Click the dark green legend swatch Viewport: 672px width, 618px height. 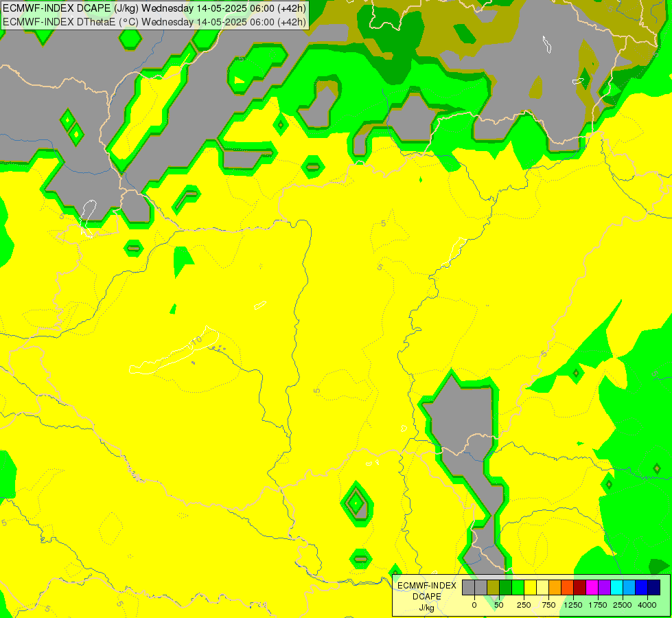pos(506,588)
